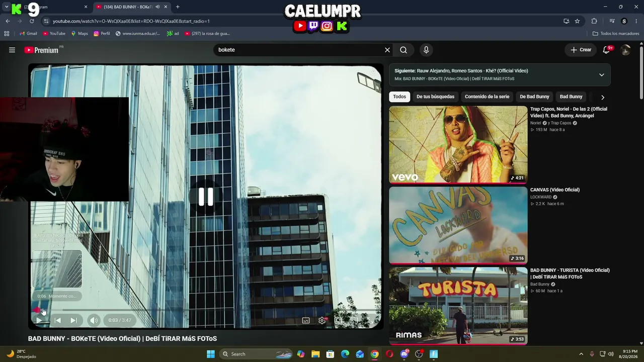Clear the search box text 'bokete'

point(387,50)
